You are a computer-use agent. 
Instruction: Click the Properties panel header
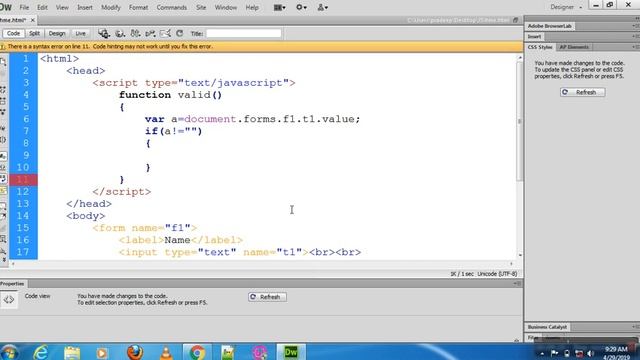tap(12, 284)
